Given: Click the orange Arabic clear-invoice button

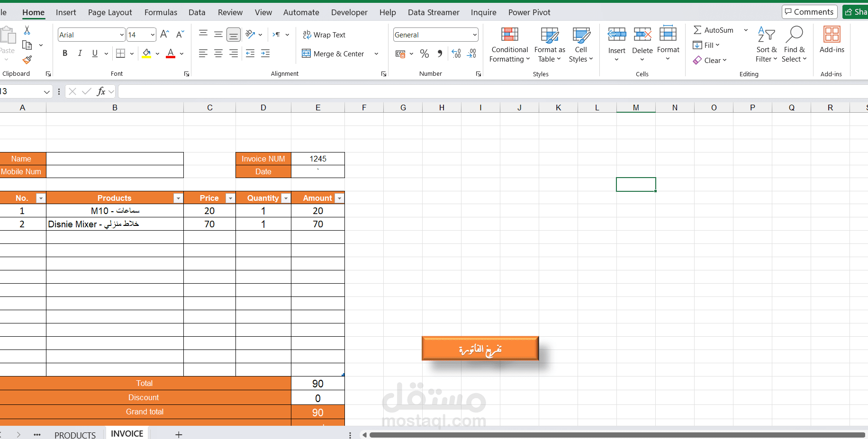Looking at the screenshot, I should click(x=480, y=349).
